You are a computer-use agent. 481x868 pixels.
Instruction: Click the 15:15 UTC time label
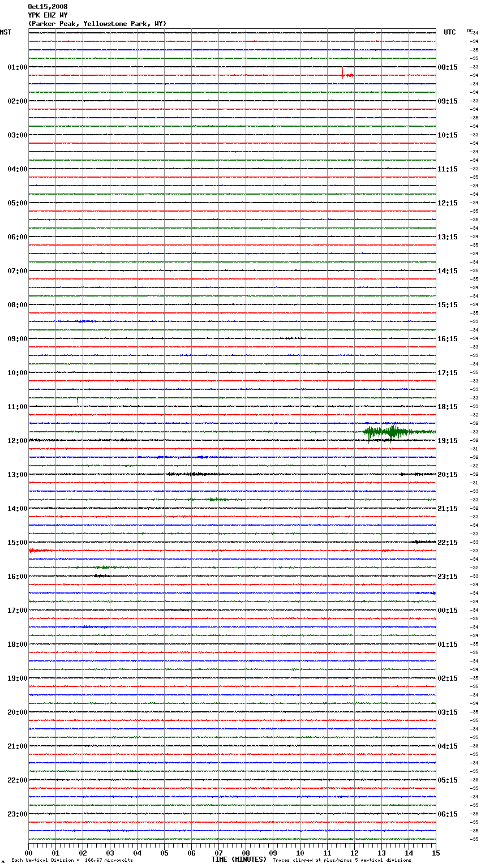[x=448, y=305]
